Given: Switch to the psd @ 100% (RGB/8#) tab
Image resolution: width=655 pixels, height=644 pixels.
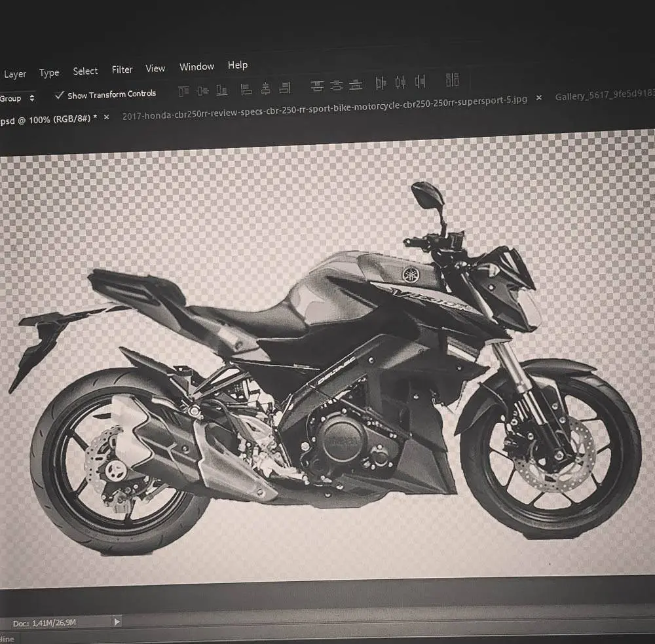Looking at the screenshot, I should [x=48, y=119].
